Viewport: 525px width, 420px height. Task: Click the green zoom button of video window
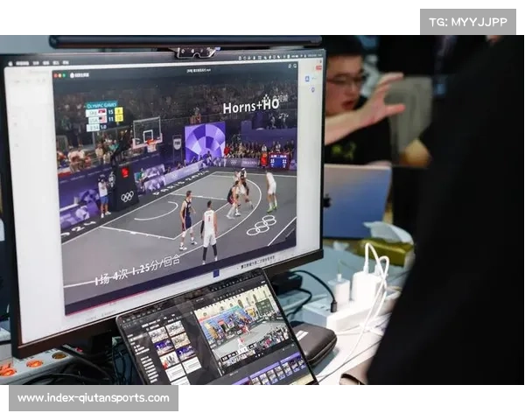pos(64,75)
